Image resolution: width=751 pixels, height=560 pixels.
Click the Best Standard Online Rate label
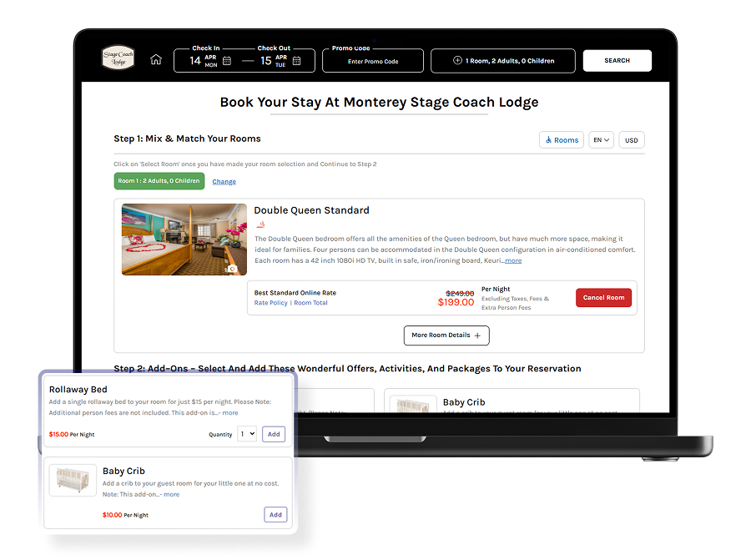coord(295,293)
